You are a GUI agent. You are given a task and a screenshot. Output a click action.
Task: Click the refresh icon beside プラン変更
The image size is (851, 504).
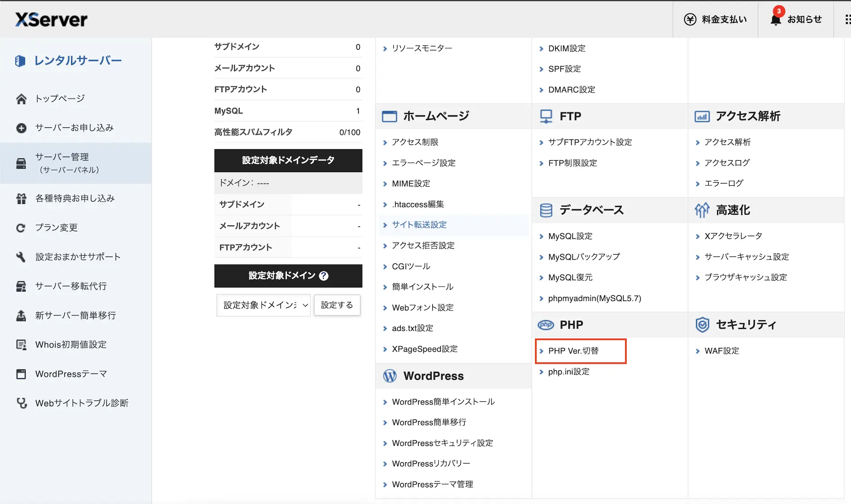21,228
